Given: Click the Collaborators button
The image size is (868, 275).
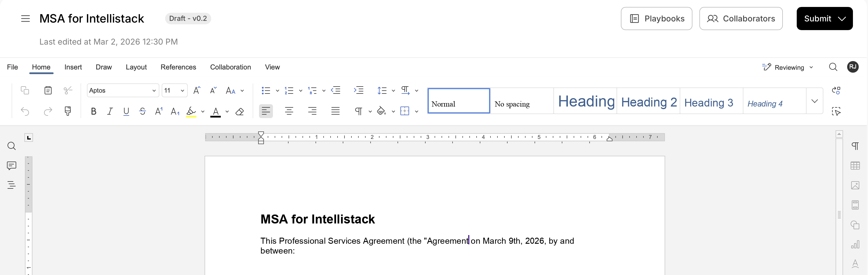Looking at the screenshot, I should (x=741, y=19).
